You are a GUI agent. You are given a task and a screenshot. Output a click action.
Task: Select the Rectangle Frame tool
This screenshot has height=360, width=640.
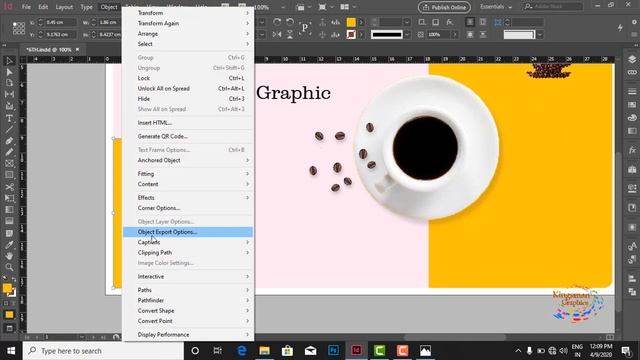[9, 164]
